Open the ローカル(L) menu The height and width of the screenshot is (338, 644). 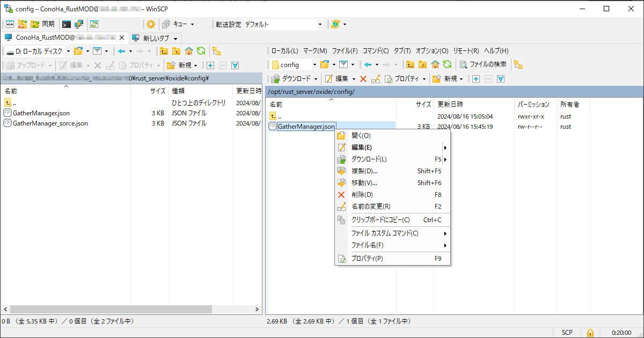284,51
